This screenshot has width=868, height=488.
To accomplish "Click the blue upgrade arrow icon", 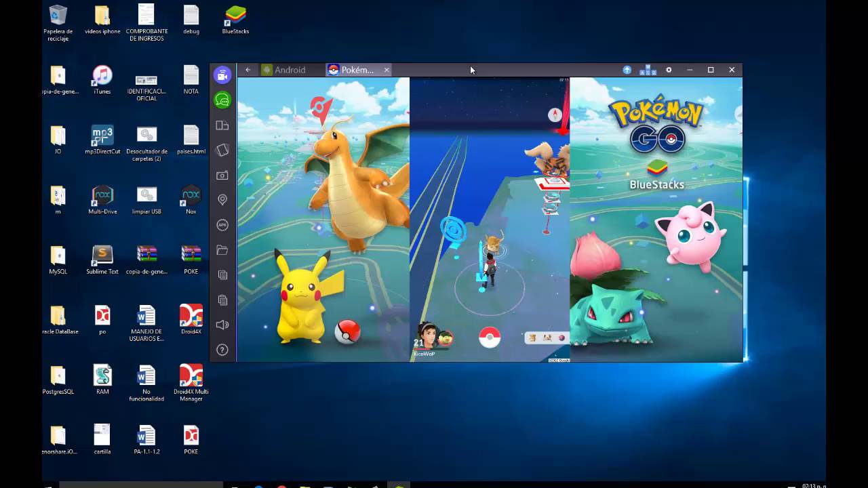I will [x=627, y=70].
